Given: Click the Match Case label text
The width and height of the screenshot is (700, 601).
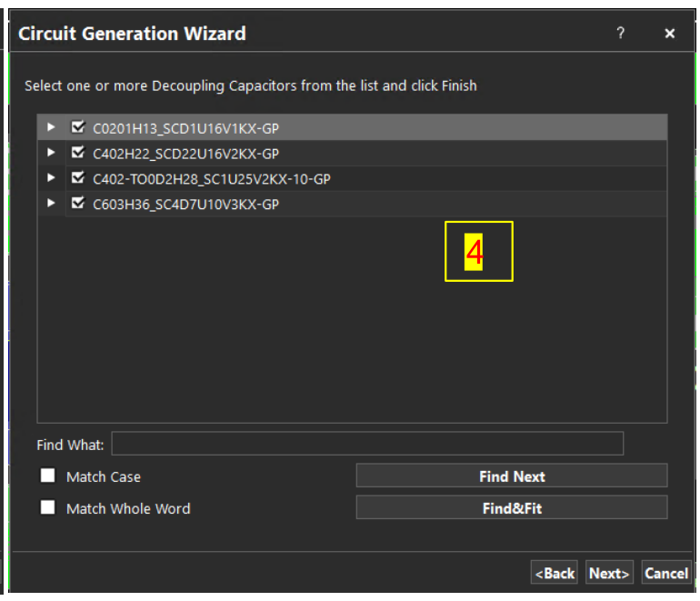Looking at the screenshot, I should point(104,476).
